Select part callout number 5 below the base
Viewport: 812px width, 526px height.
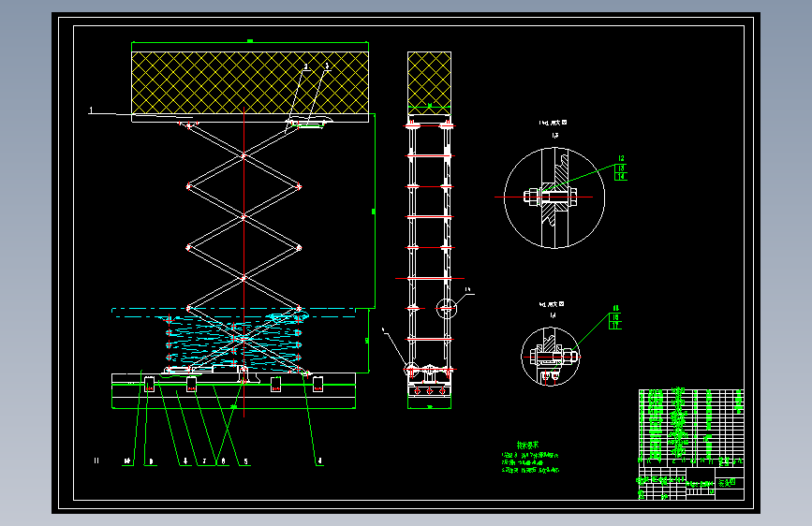pos(245,460)
